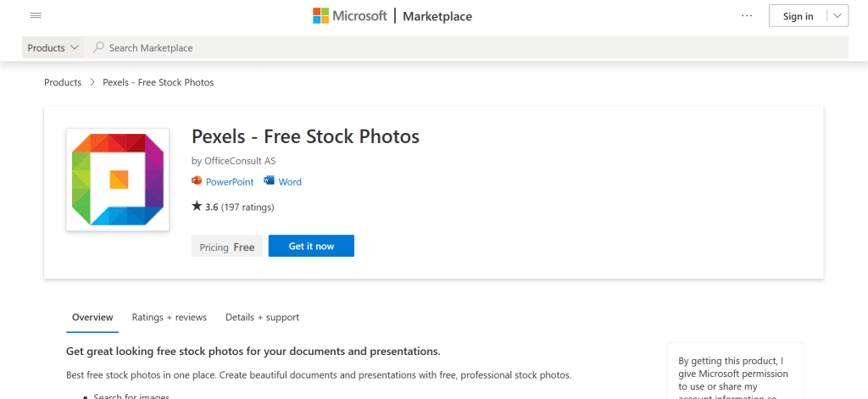
Task: Open the PowerPoint product link
Action: tap(229, 182)
